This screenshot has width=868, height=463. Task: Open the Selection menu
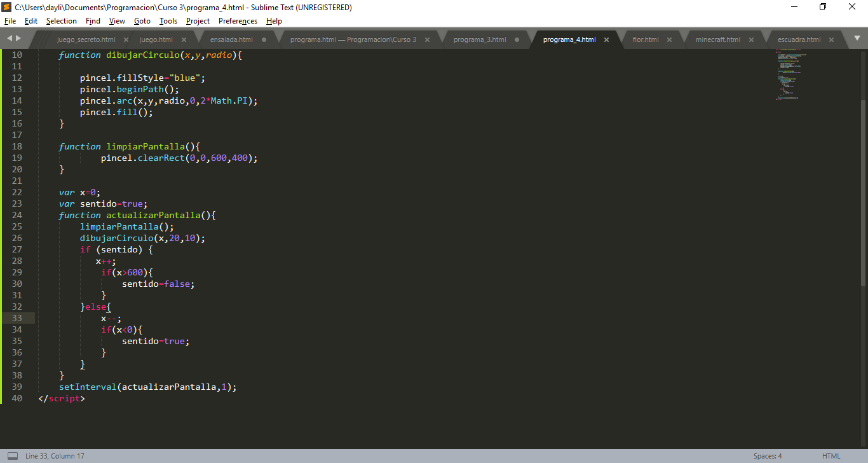point(61,21)
